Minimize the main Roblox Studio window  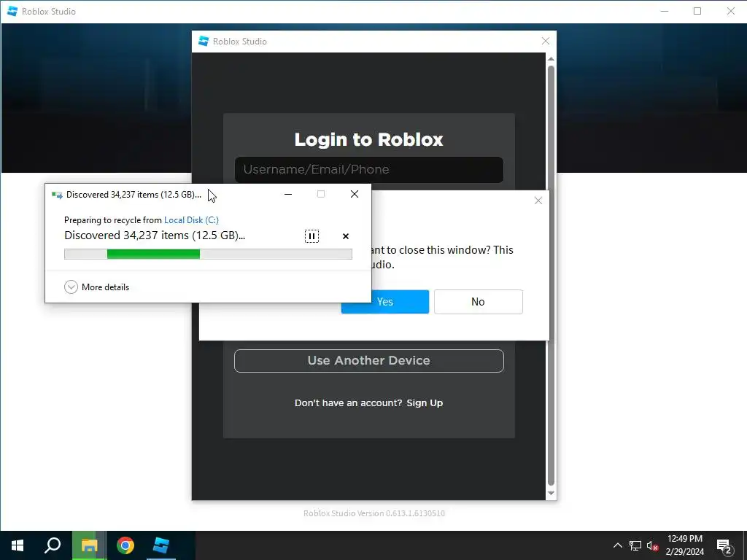tap(665, 11)
